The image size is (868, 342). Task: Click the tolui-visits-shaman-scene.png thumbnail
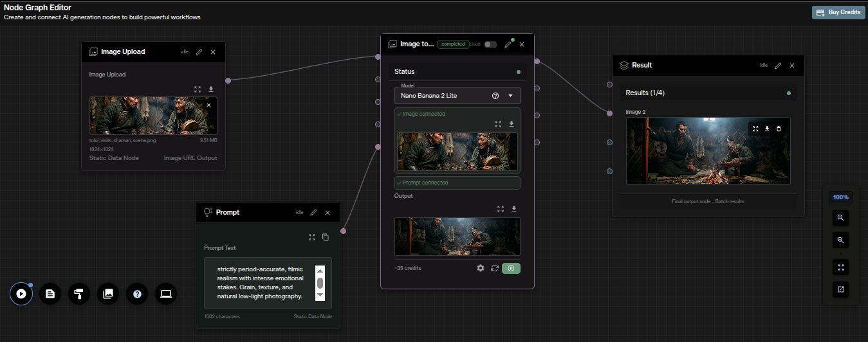pyautogui.click(x=153, y=116)
